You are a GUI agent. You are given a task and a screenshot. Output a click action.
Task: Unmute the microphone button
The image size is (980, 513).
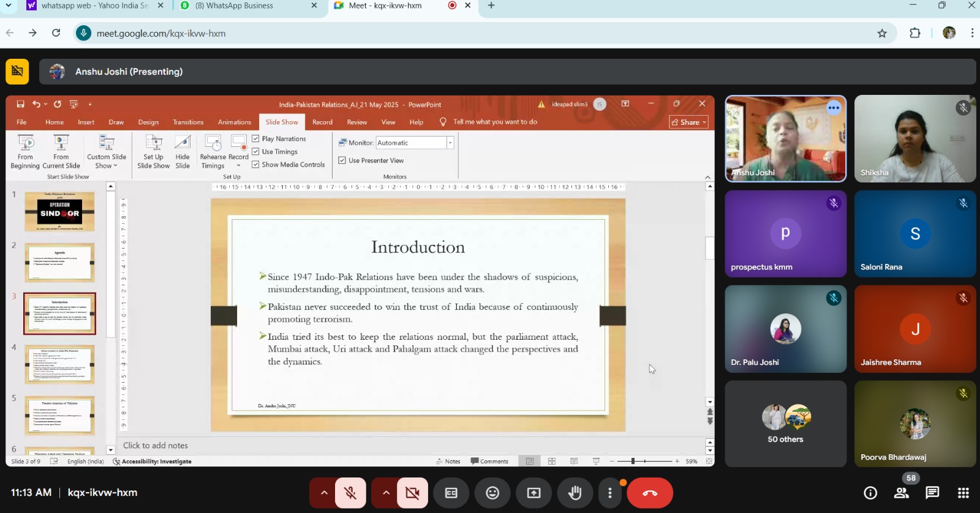click(x=350, y=493)
